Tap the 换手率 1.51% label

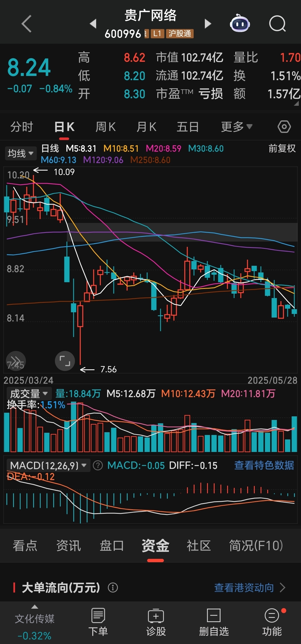point(36,405)
